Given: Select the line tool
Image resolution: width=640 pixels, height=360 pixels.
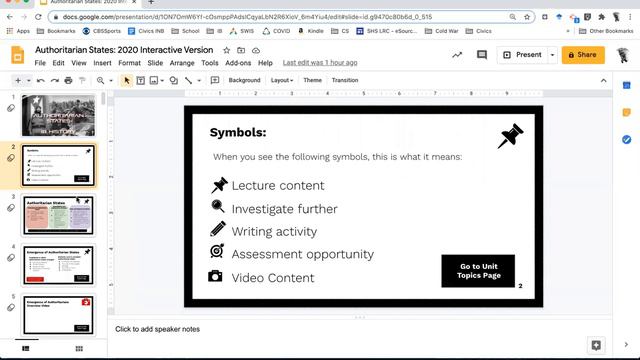Looking at the screenshot, I should click(x=189, y=80).
